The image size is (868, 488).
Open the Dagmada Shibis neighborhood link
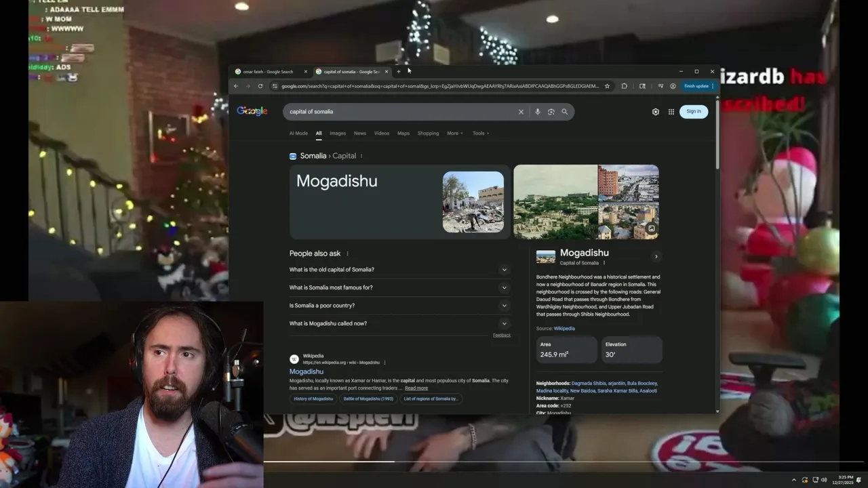tap(589, 384)
